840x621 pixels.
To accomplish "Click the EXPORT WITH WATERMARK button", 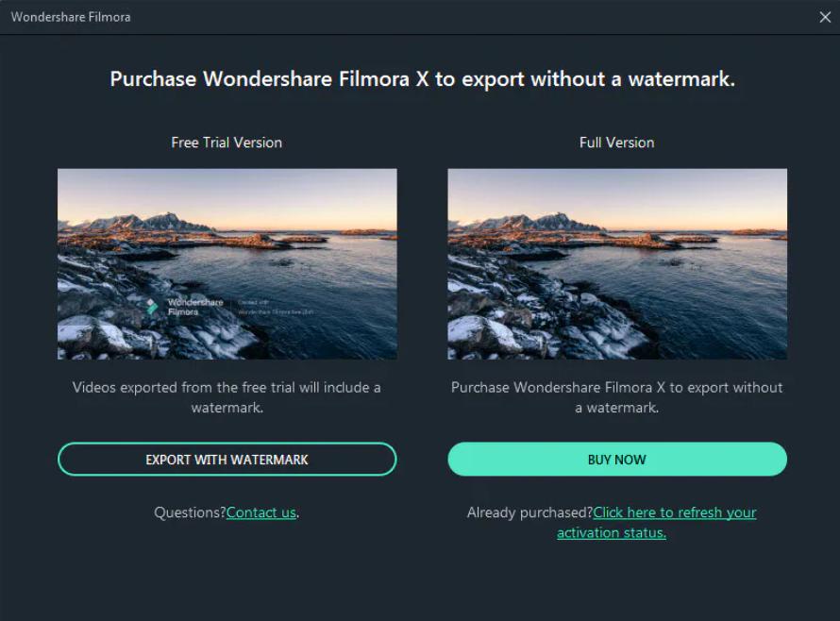I will pyautogui.click(x=227, y=460).
